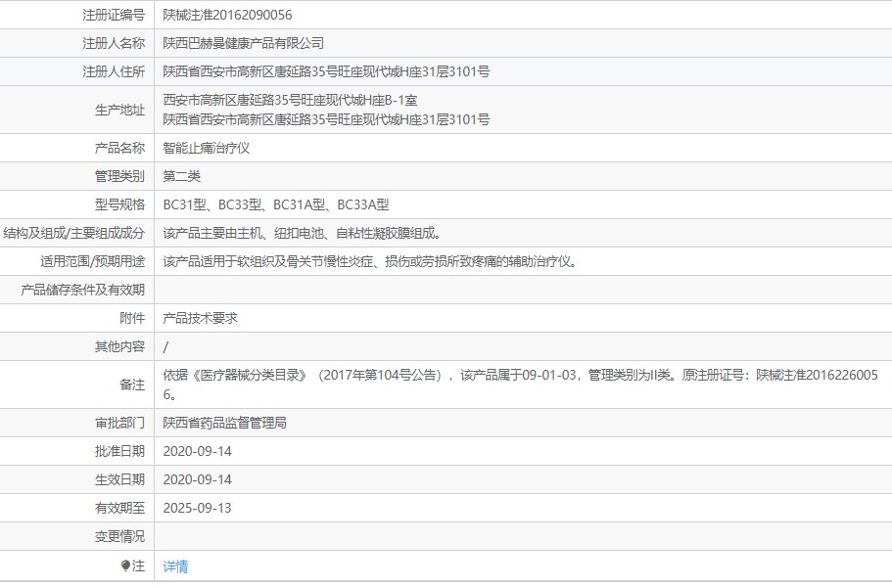Click the 产品名称 label
This screenshot has width=892, height=588.
point(120,148)
